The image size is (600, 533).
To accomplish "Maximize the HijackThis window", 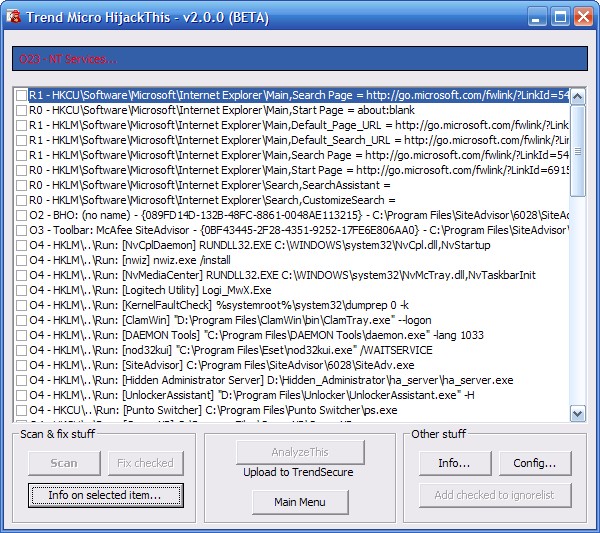I will (x=561, y=17).
